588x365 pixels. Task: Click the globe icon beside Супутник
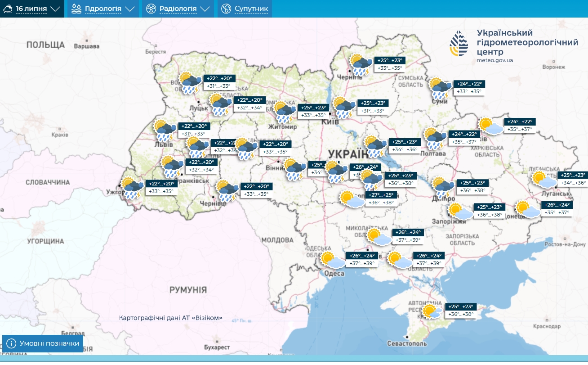point(226,9)
